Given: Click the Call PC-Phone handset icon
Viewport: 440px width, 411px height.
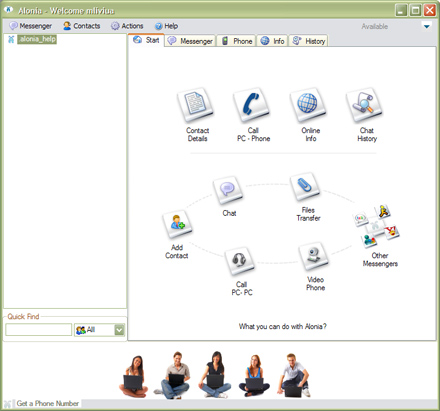Looking at the screenshot, I should 251,105.
